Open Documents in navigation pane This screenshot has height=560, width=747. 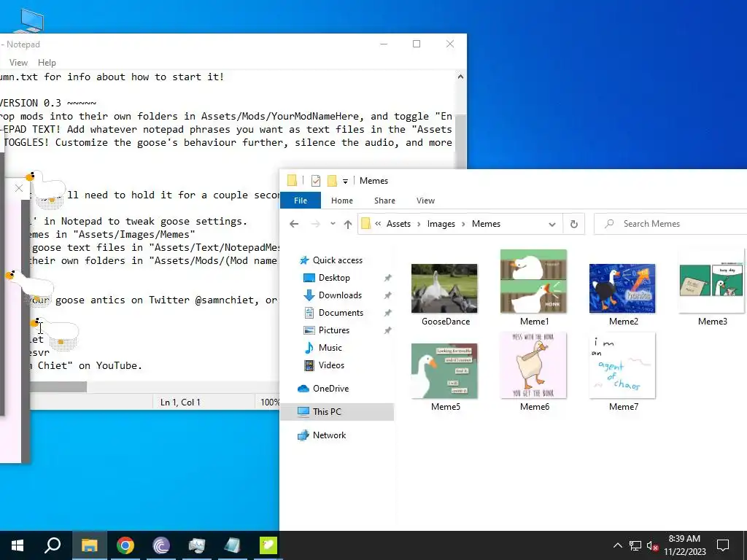341,313
